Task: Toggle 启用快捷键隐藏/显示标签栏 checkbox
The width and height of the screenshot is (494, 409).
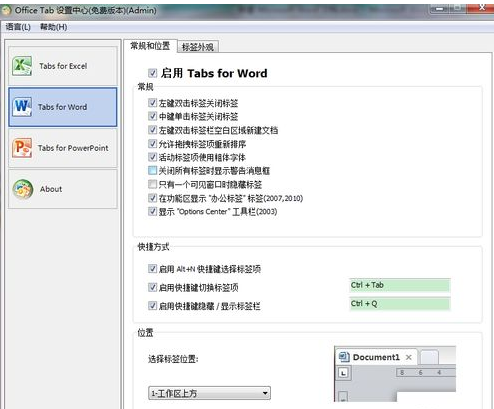Action: click(x=152, y=306)
